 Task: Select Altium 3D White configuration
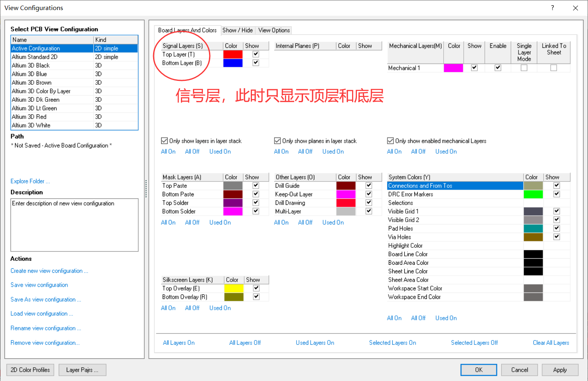pos(74,125)
